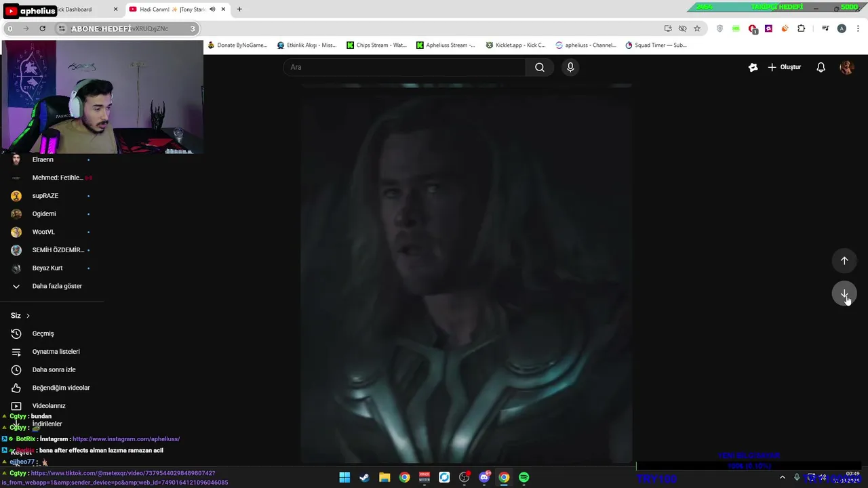Open the account avatar menu on YouTube
This screenshot has height=488, width=868.
point(846,67)
